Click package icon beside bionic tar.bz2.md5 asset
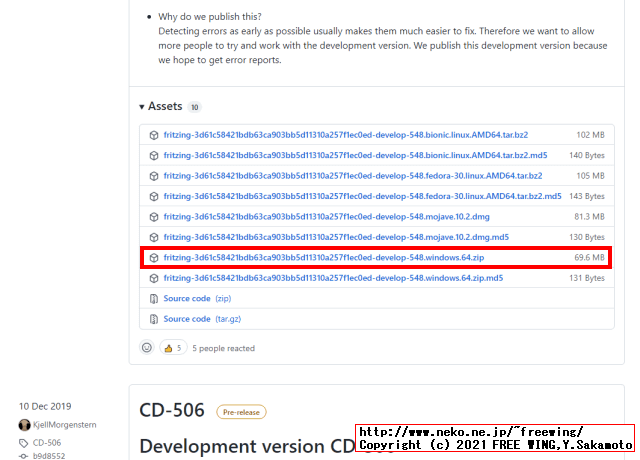The height and width of the screenshot is (460, 640). [154, 156]
